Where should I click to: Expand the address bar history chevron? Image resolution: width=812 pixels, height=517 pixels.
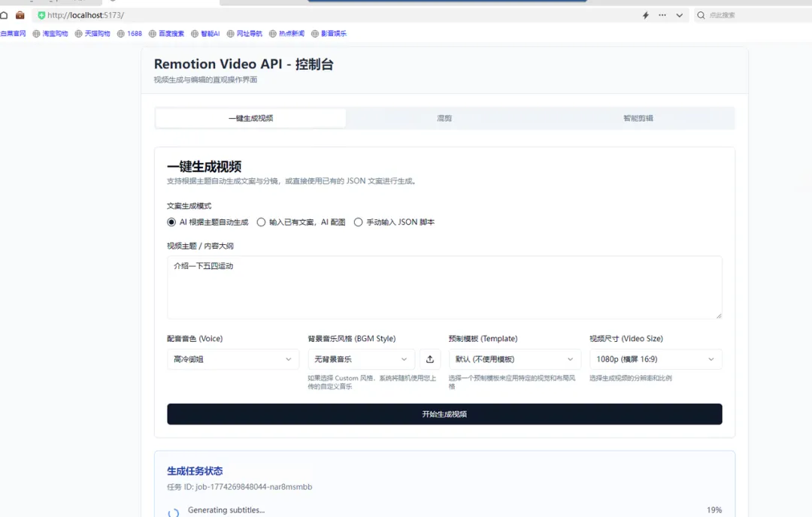tap(680, 15)
